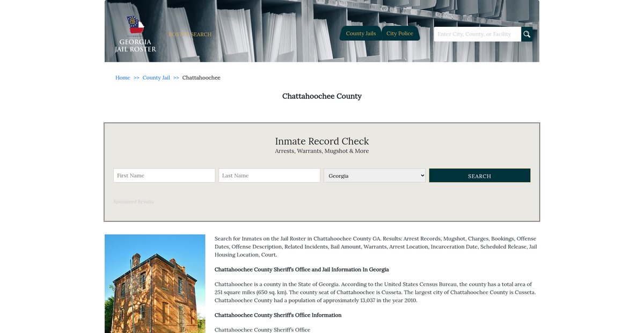Focus the Enter City, County, or Facility field
Screen dimensions: 644x333
coord(477,34)
